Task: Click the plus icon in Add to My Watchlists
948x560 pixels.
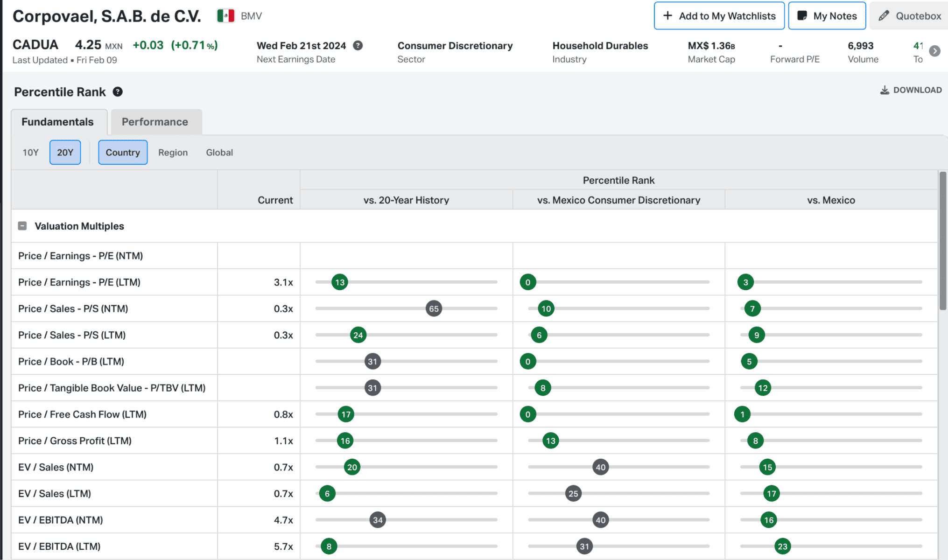Action: tap(667, 16)
